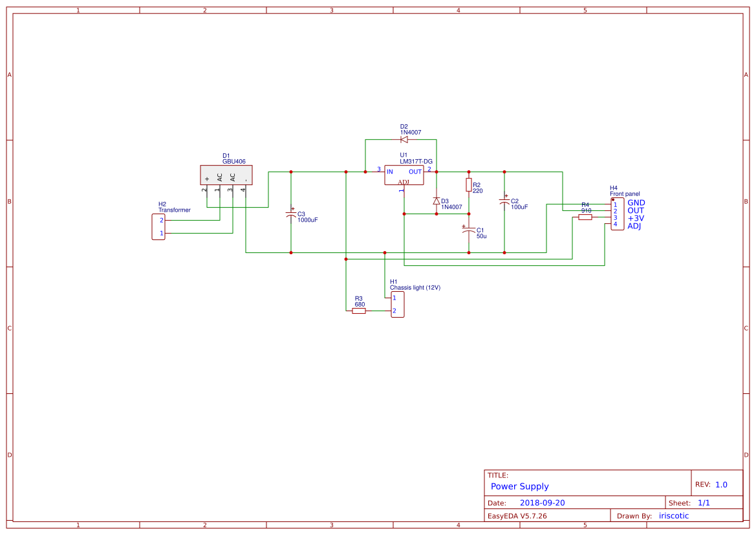Click the C3 1000uF capacitor symbol
756x535 pixels.
[291, 215]
